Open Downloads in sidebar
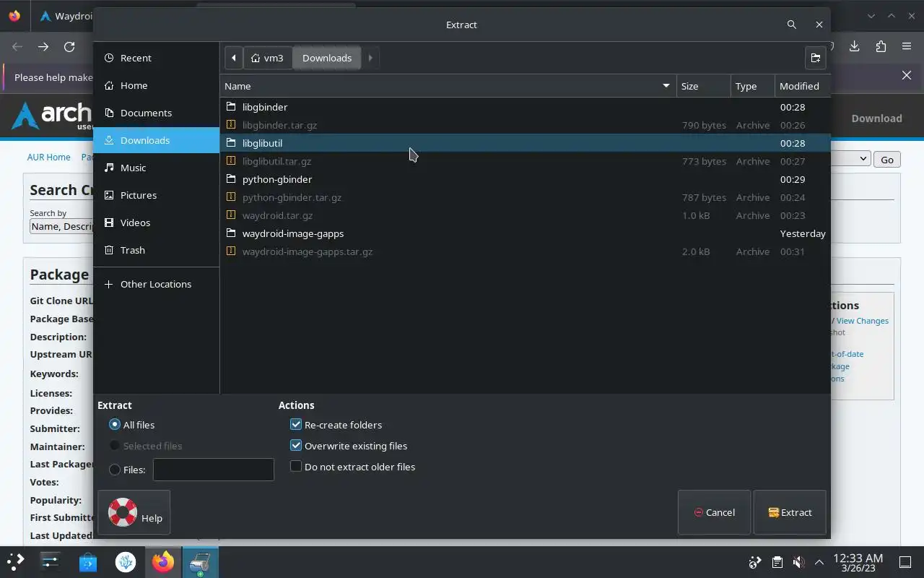This screenshot has width=924, height=578. pos(157,140)
